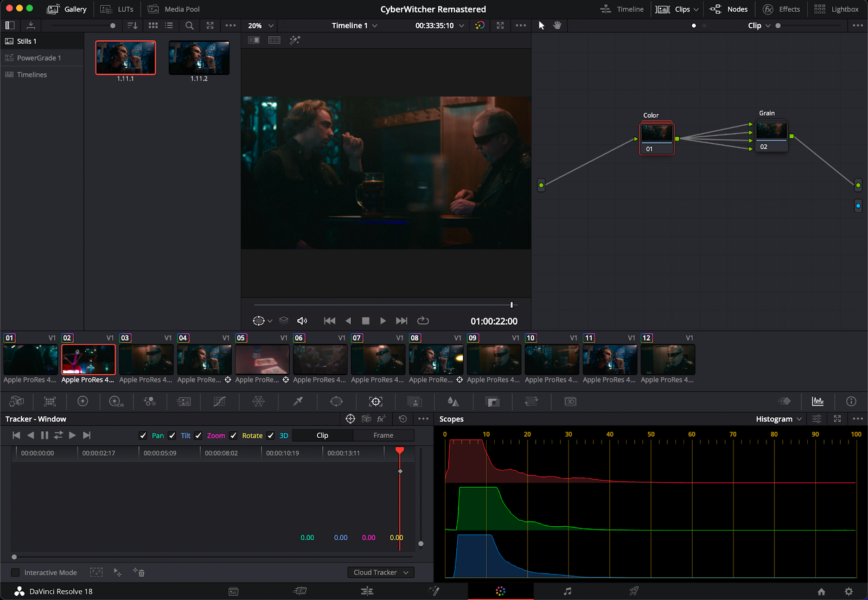Select the Qualifier eyedropper tool
868x600 pixels.
coord(298,401)
